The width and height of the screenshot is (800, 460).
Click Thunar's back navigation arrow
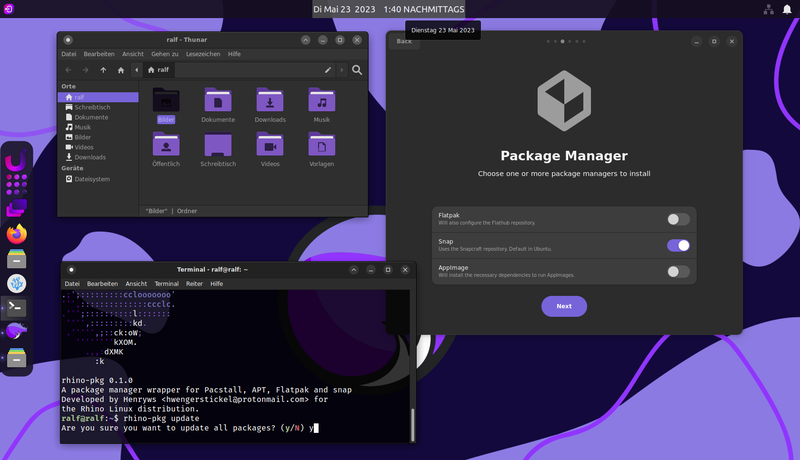point(68,70)
